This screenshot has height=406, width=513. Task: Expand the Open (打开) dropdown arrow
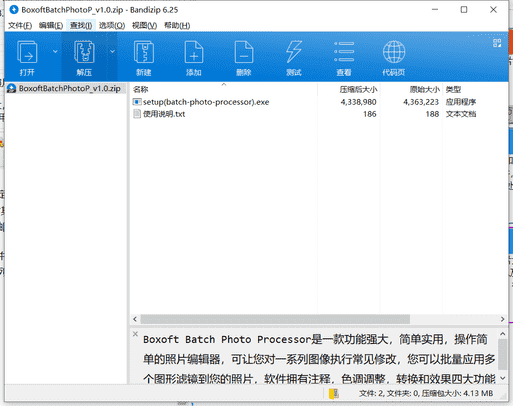click(55, 51)
